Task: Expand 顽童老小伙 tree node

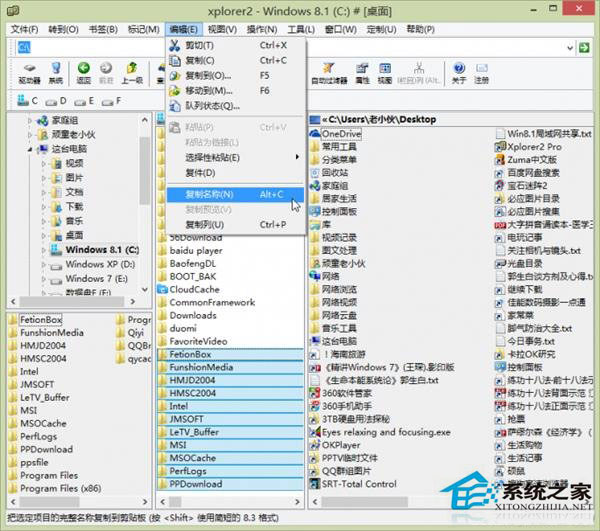Action: [29, 135]
